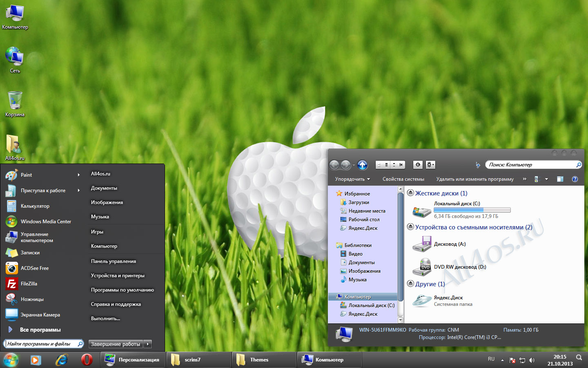Open shutdown options arrow

(148, 344)
